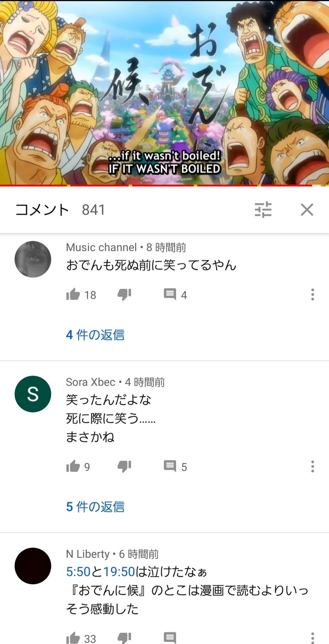Open comment sort options icon

pyautogui.click(x=263, y=210)
